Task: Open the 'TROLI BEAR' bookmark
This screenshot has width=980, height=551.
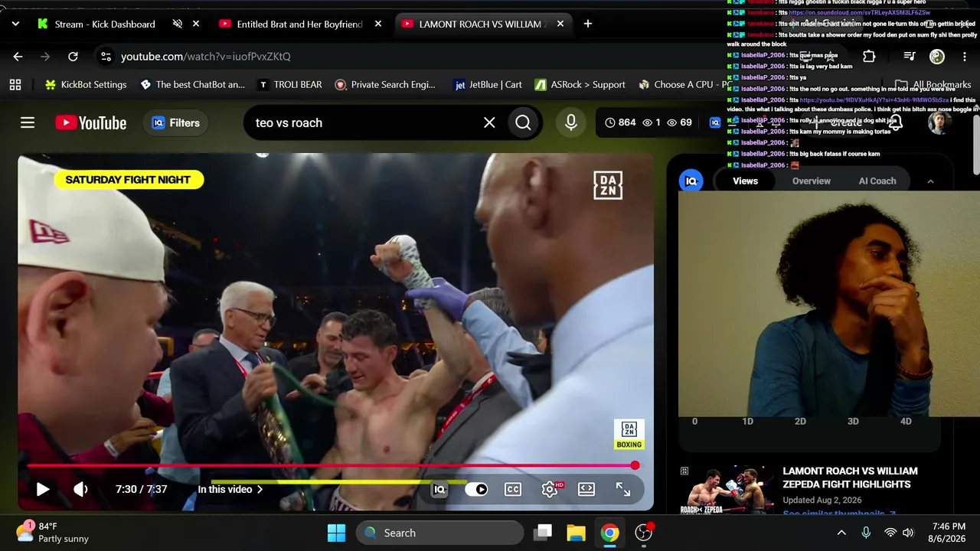Action: [x=289, y=85]
